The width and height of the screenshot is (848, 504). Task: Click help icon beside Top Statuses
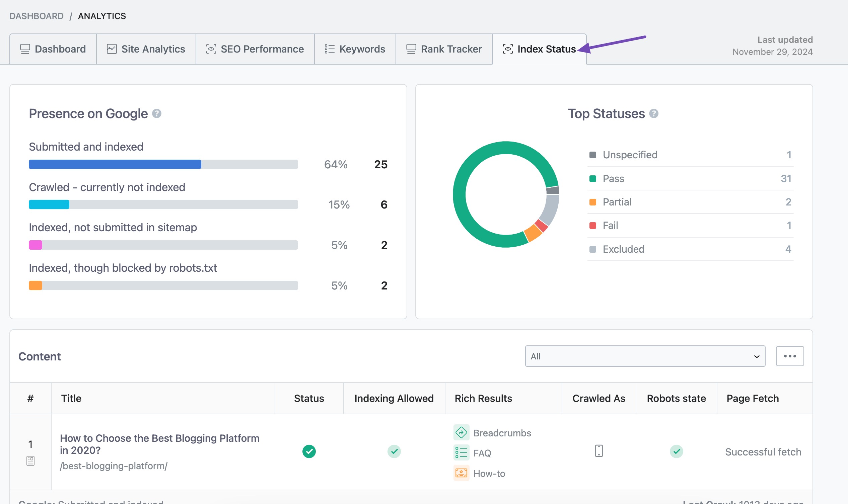[x=654, y=113]
